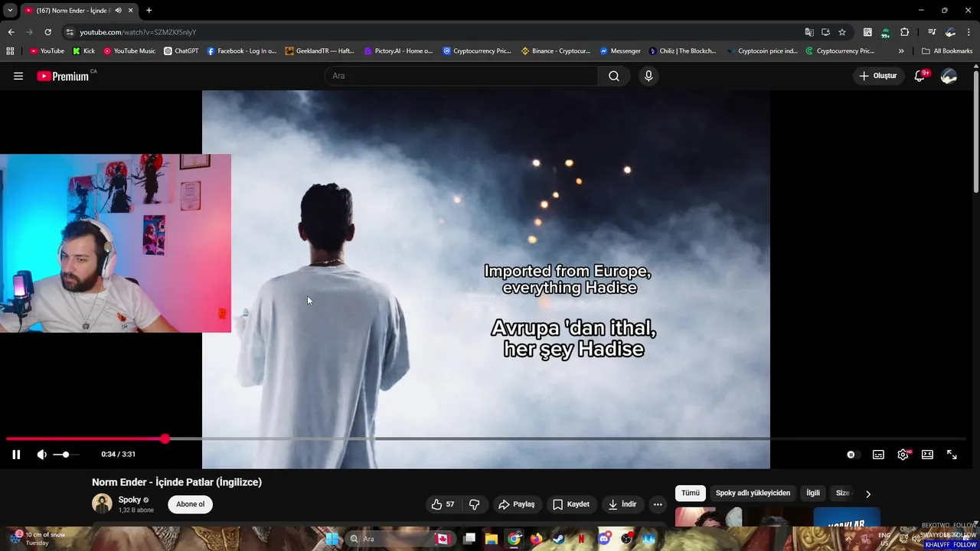Click the Ara search input field
The width and height of the screenshot is (980, 551).
pos(461,76)
